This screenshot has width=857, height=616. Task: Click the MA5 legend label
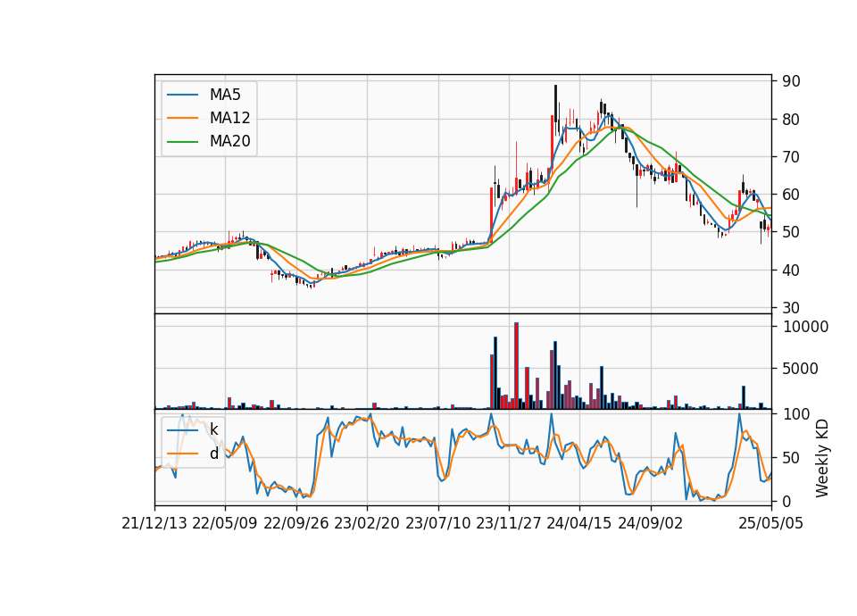[225, 95]
